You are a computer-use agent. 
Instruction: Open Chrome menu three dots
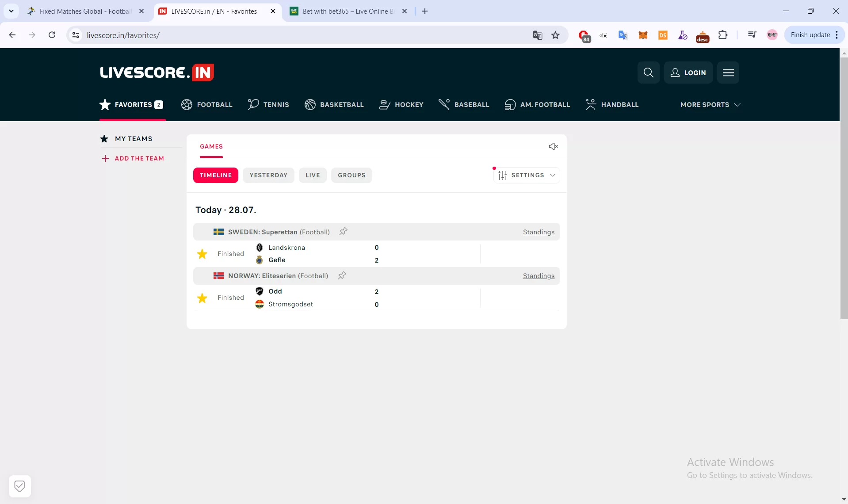837,35
